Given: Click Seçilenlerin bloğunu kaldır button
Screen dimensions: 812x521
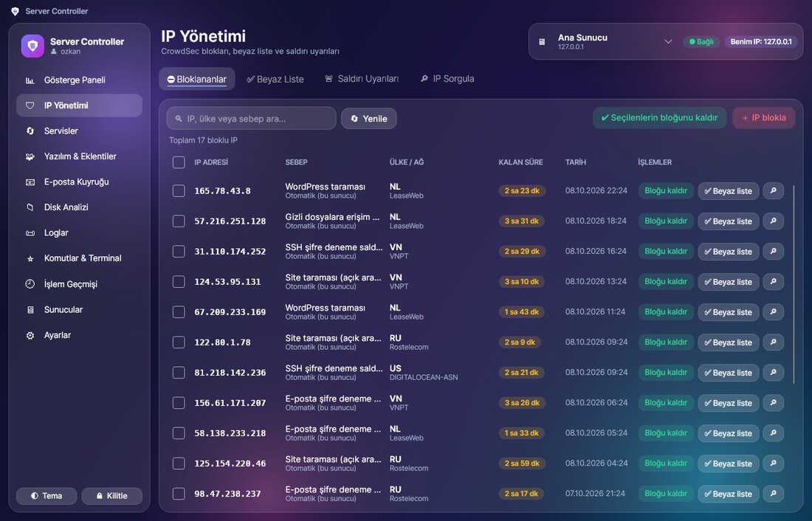Looking at the screenshot, I should [x=660, y=118].
